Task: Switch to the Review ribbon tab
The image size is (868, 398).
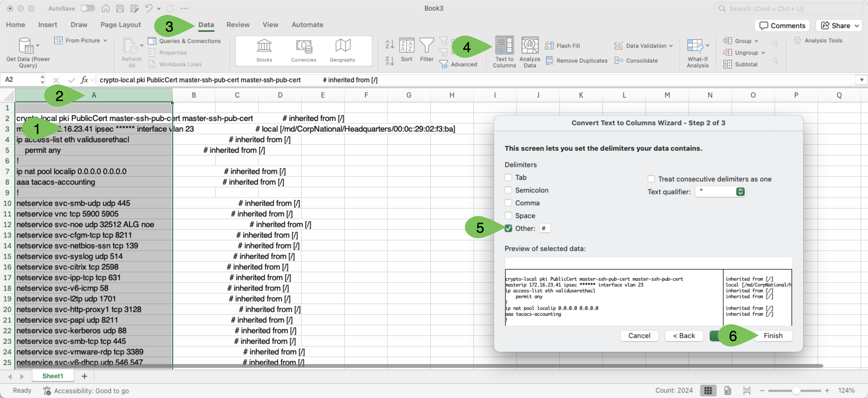Action: (238, 25)
